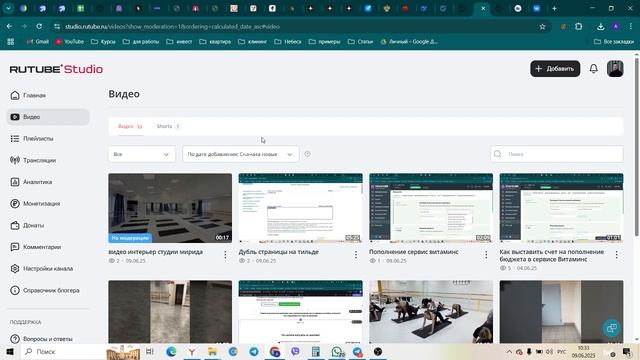Click the floating chat support icon
This screenshot has width=640, height=360.
(611, 328)
